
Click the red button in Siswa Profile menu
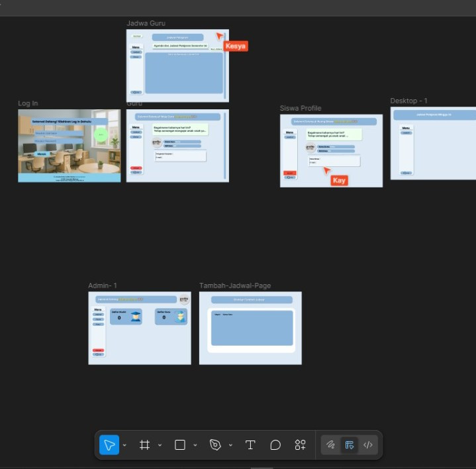click(x=289, y=173)
